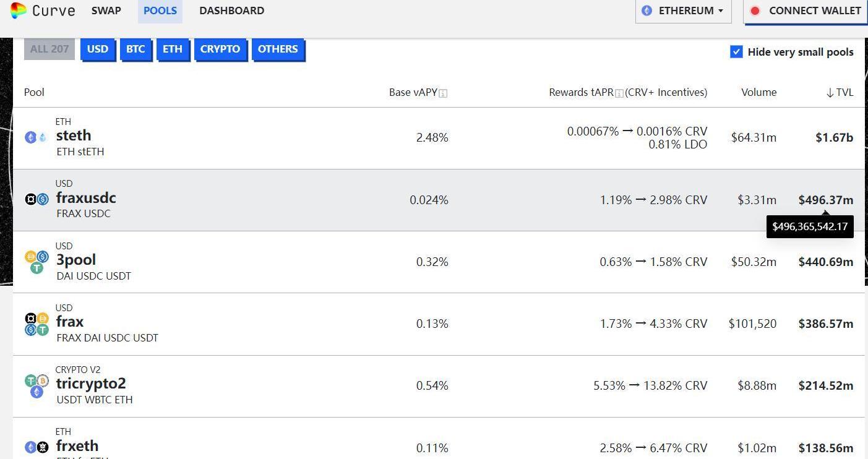Open the frax pool row
The width and height of the screenshot is (868, 459).
tap(69, 322)
